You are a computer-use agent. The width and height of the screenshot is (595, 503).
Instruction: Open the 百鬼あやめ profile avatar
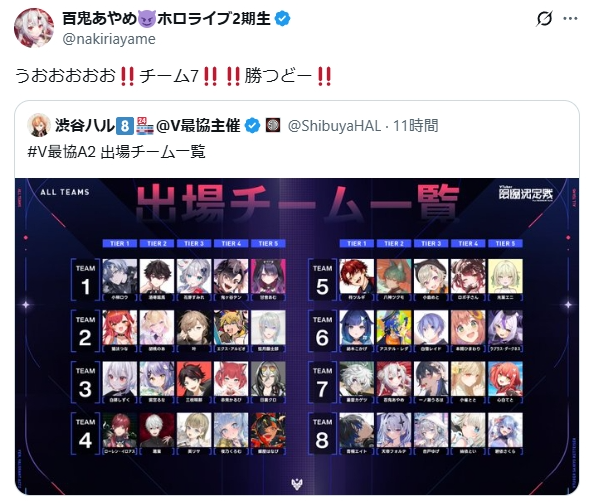(34, 28)
